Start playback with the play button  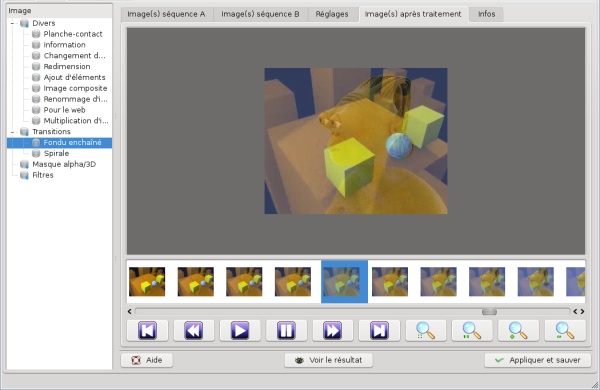point(240,330)
